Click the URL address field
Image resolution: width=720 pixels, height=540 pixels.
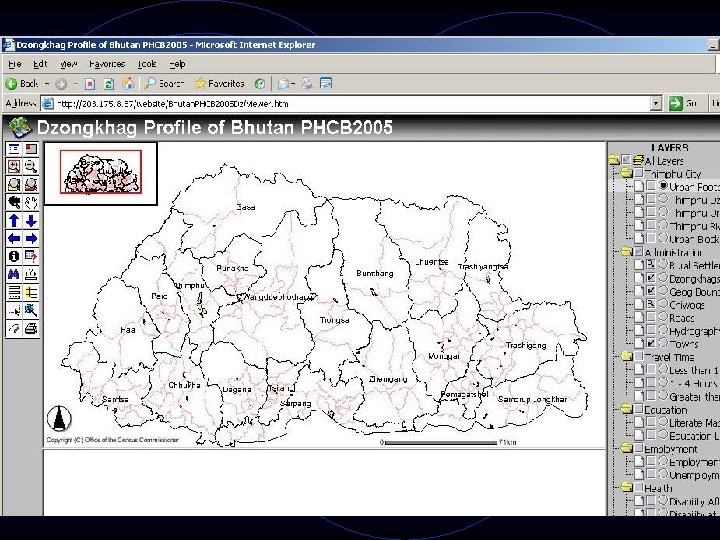coord(352,104)
